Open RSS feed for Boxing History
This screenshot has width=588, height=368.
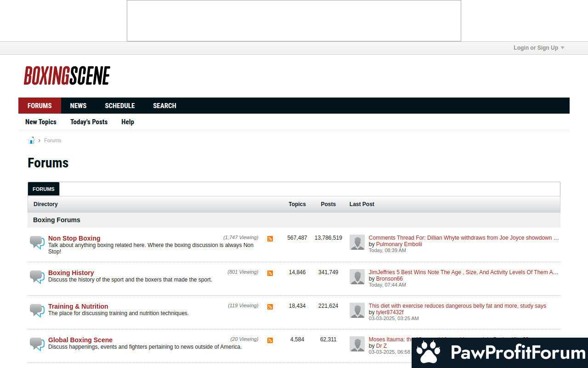[x=270, y=273]
